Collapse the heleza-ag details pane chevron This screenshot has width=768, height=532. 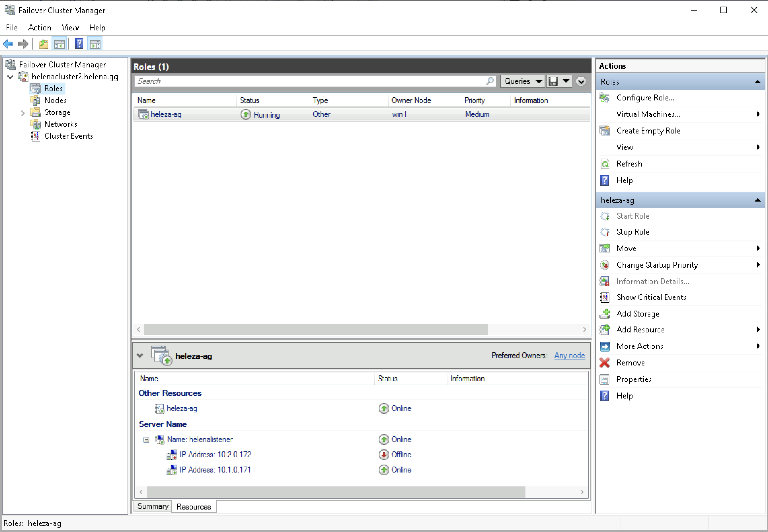click(x=140, y=356)
